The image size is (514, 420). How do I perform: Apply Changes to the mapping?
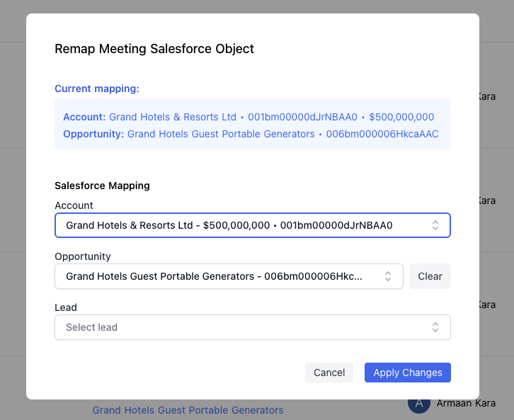pyautogui.click(x=408, y=373)
